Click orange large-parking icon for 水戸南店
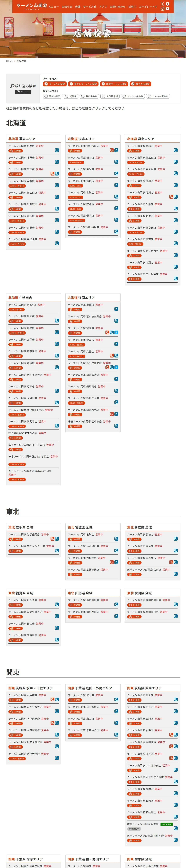The image size is (186, 868). pyautogui.click(x=52, y=699)
